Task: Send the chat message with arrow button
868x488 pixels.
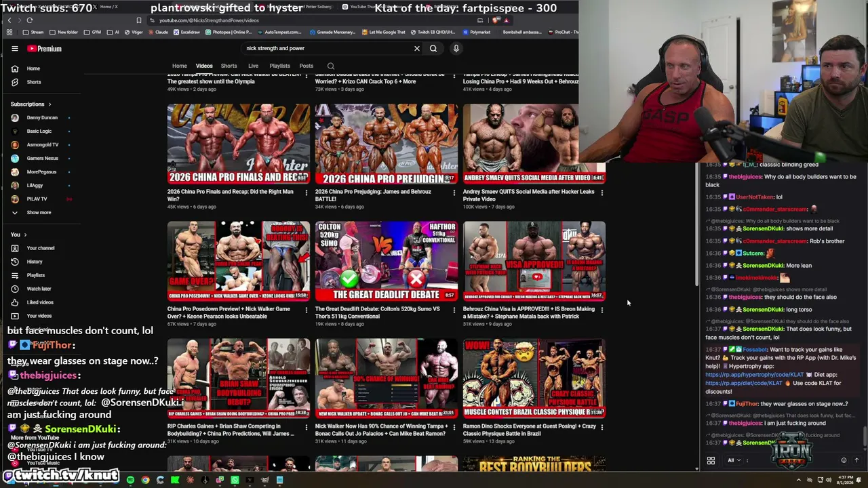Action: point(856,460)
